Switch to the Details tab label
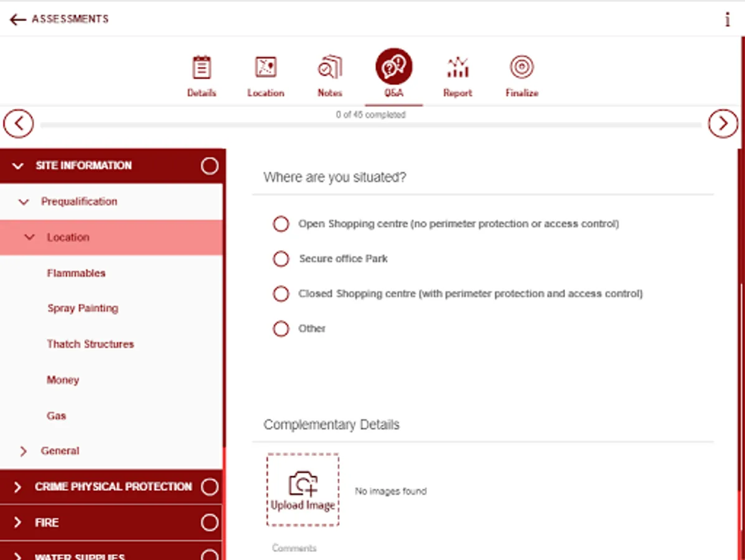This screenshot has height=560, width=745. tap(202, 93)
